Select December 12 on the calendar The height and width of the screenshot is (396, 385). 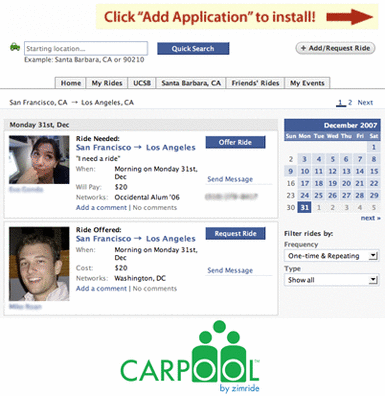point(332,171)
